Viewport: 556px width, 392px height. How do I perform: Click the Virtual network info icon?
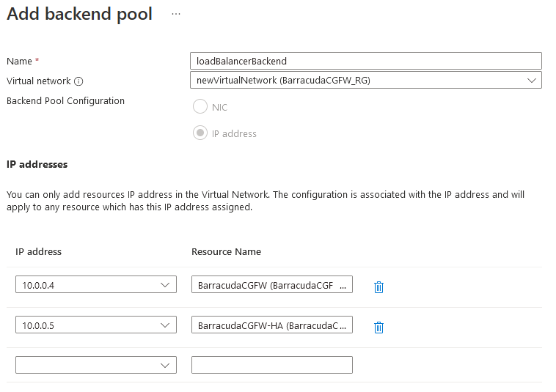78,81
